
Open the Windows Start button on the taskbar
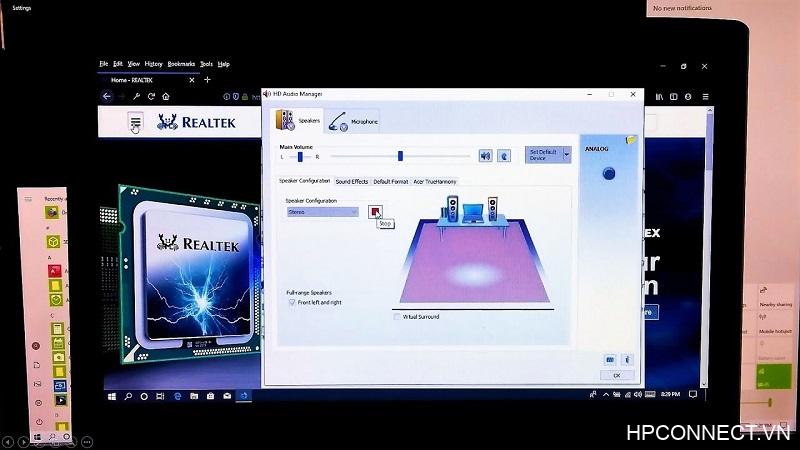click(x=112, y=396)
